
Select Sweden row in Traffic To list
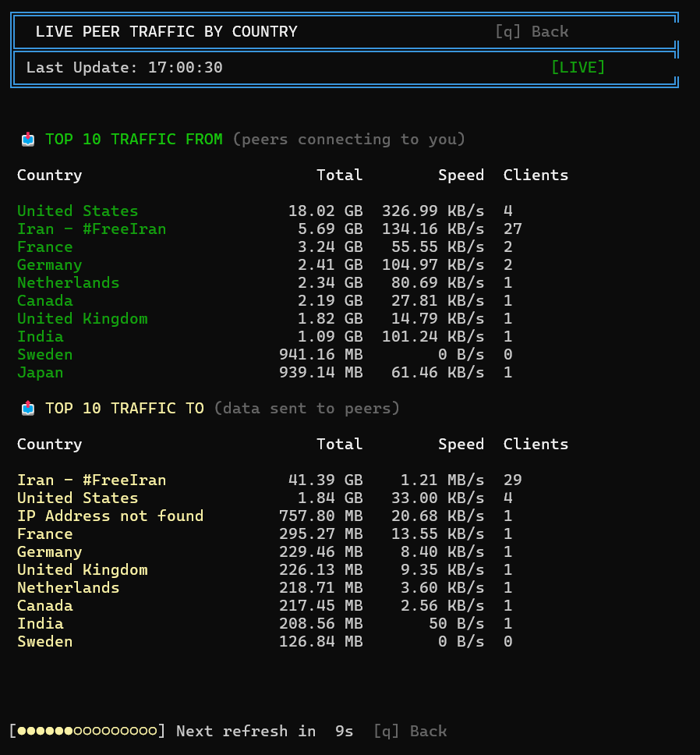coord(44,642)
